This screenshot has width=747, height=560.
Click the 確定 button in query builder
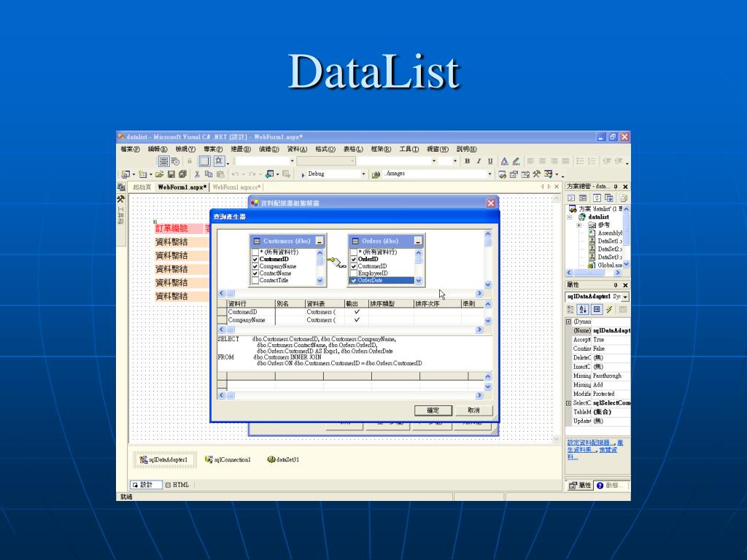click(x=433, y=410)
